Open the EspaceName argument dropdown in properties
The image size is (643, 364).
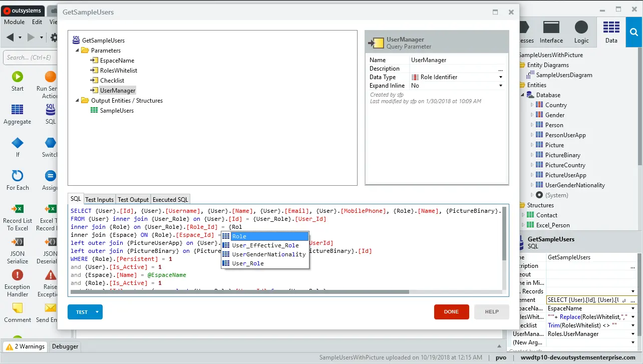tap(633, 308)
